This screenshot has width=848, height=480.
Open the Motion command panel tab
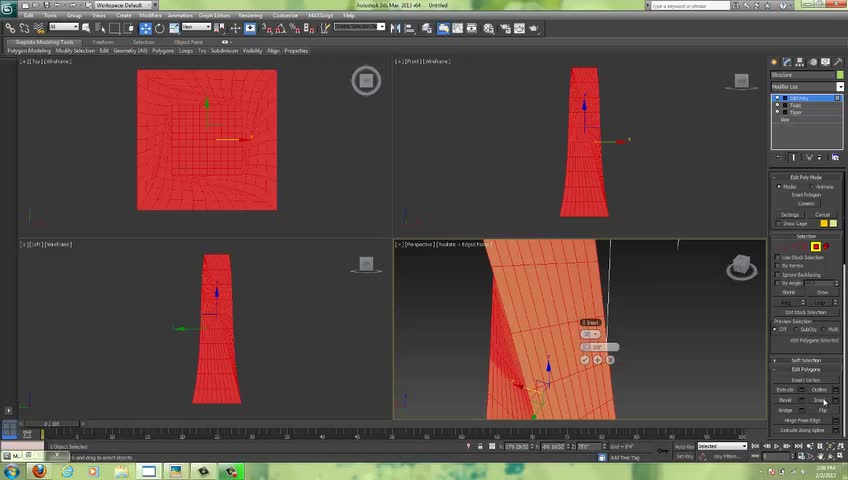813,62
